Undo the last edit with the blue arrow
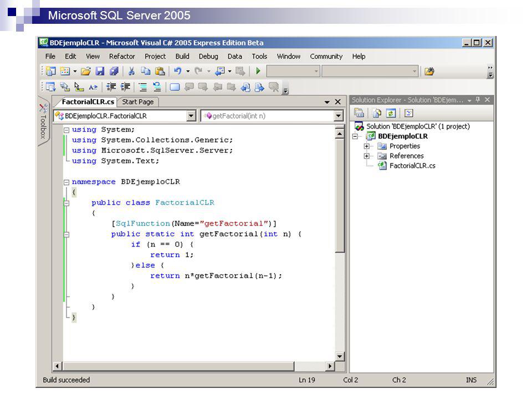 pos(178,71)
